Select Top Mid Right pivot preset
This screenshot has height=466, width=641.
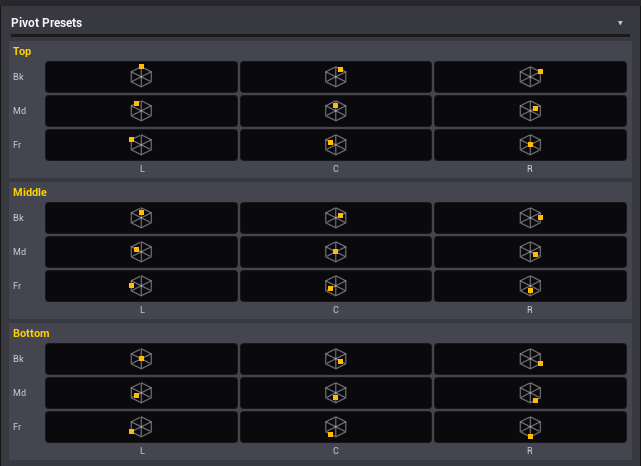pos(530,111)
